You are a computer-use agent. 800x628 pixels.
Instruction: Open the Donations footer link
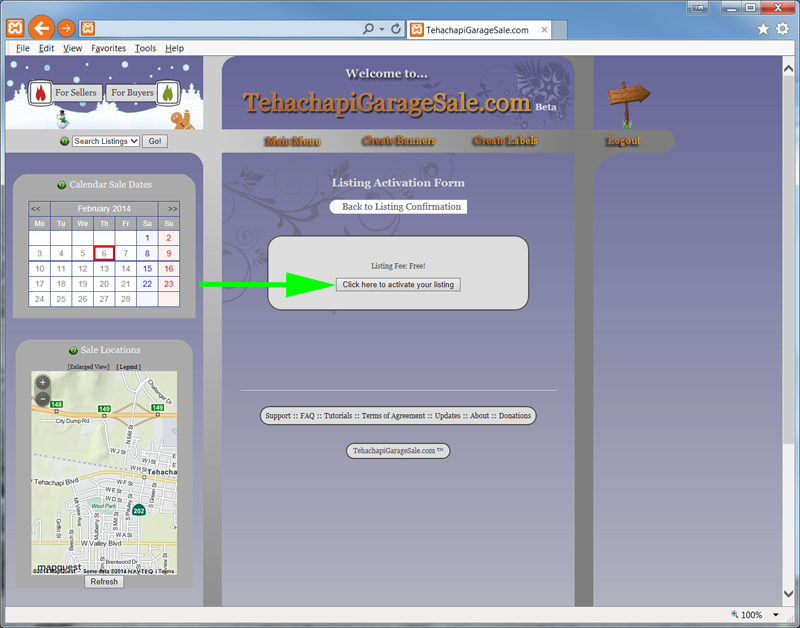[x=515, y=416]
